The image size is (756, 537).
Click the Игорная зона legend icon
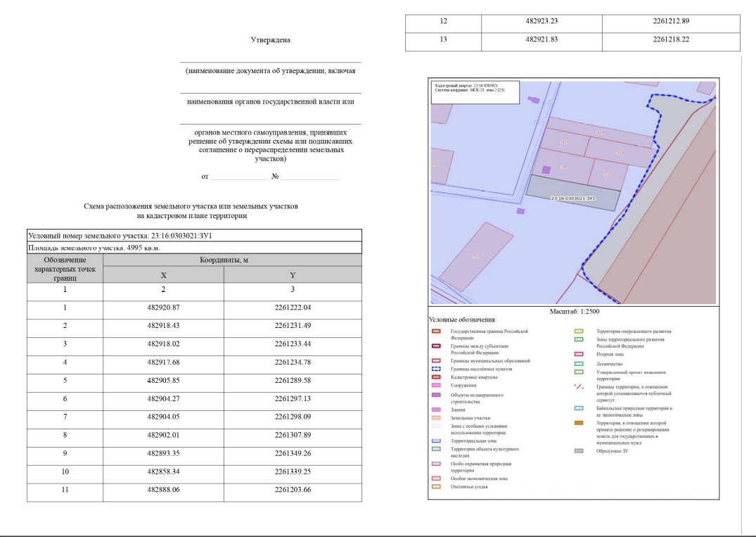[579, 354]
